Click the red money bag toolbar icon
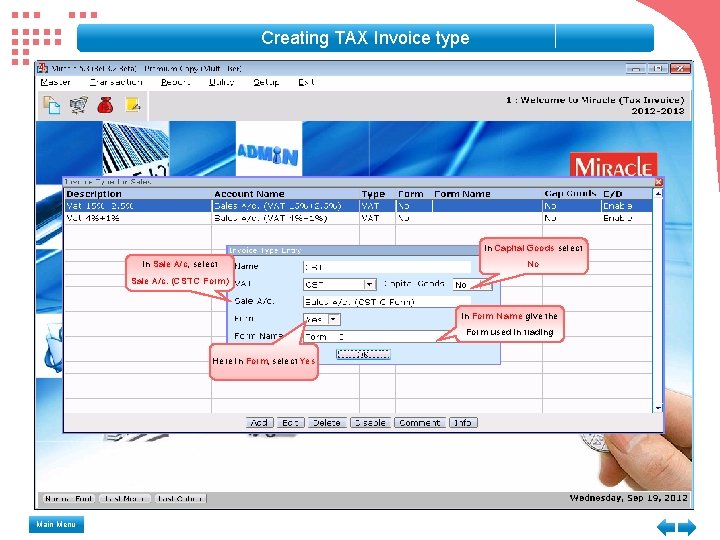Screen dimensions: 720x540 pos(105,105)
